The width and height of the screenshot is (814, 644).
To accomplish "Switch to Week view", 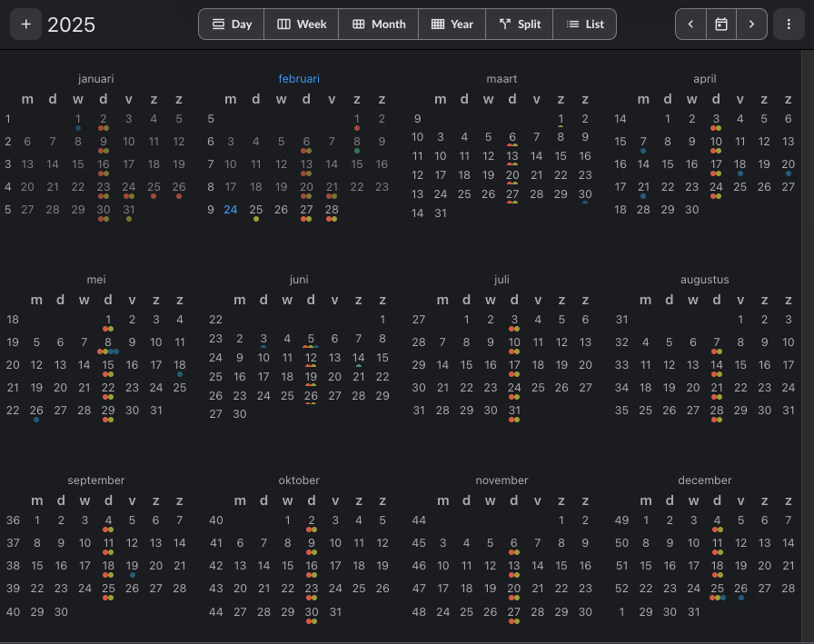I will [301, 25].
